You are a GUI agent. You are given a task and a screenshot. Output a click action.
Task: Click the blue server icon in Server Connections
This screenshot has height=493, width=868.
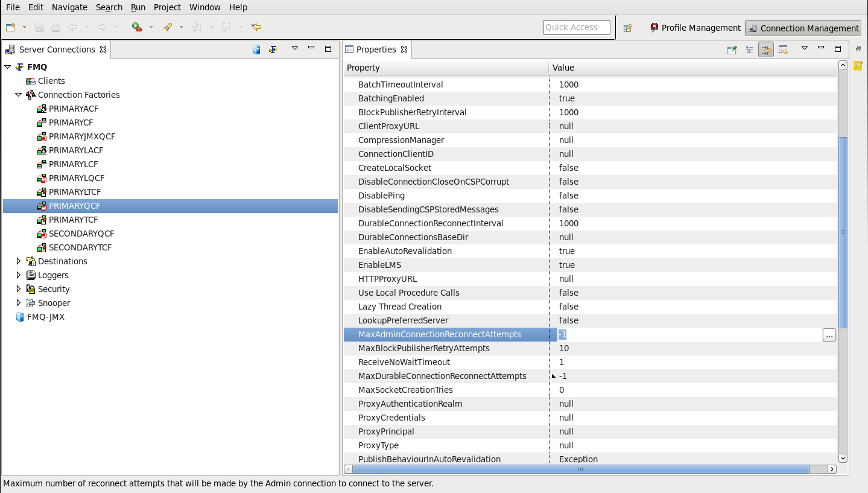[x=256, y=49]
